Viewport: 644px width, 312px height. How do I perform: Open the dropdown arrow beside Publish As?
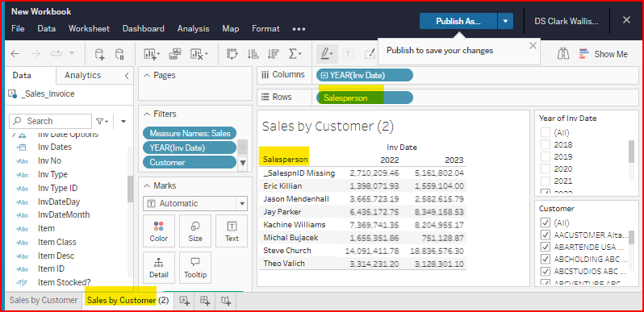pyautogui.click(x=505, y=21)
